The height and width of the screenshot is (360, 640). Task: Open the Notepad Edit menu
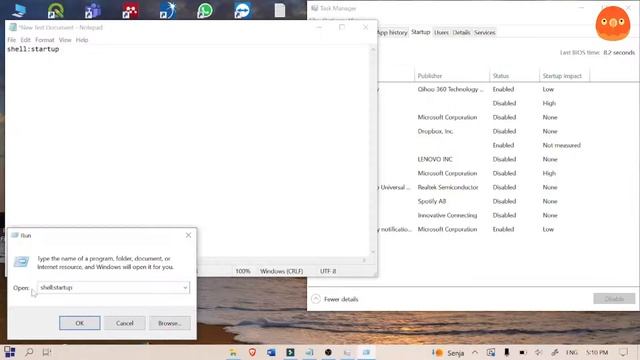[25, 40]
